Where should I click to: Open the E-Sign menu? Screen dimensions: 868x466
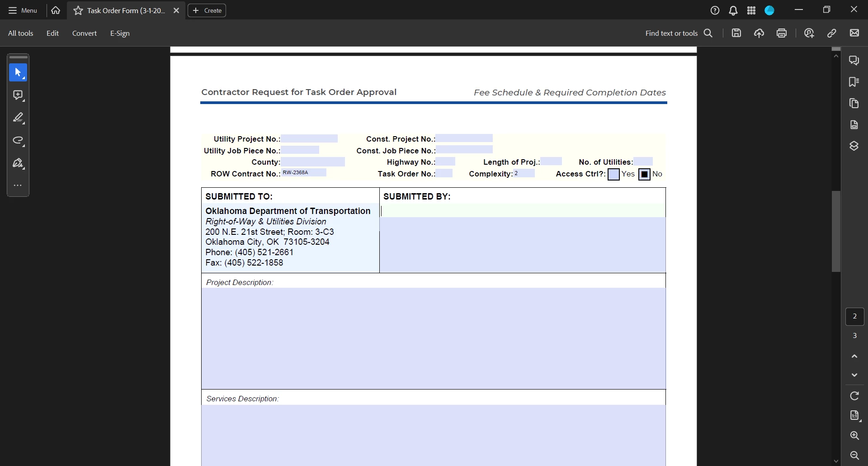click(120, 33)
